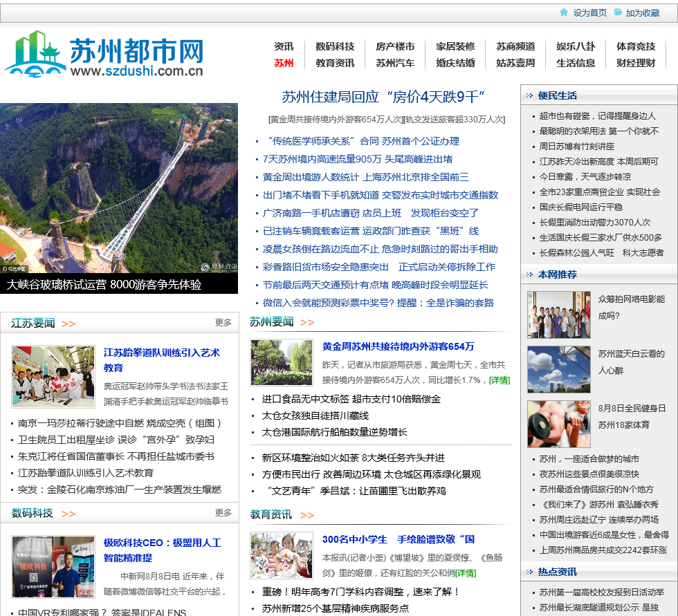The width and height of the screenshot is (678, 616).
Task: Click the home icon beside 设为首页
Action: click(x=563, y=12)
